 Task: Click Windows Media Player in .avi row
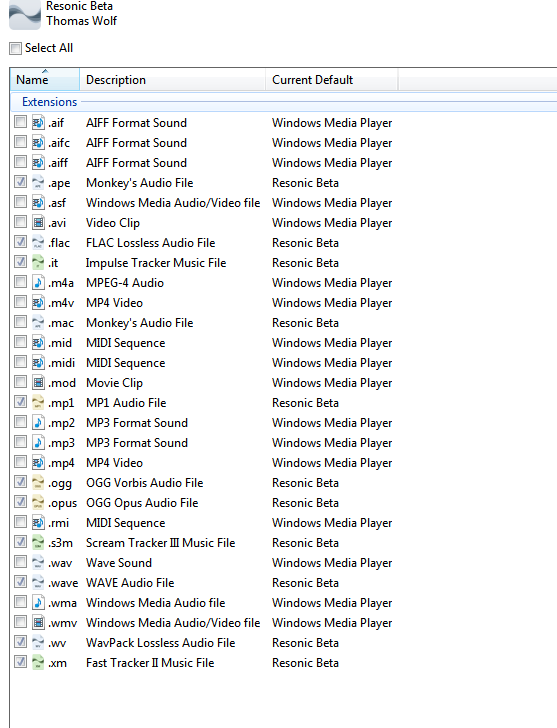coord(332,223)
